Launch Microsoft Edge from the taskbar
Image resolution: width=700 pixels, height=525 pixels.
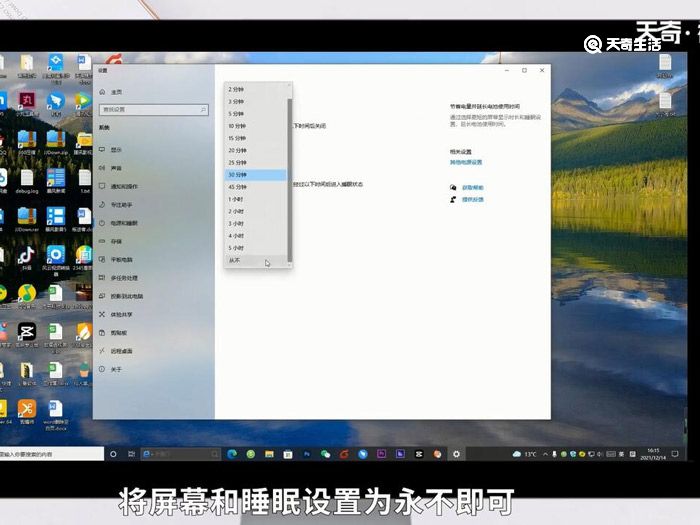(x=232, y=454)
